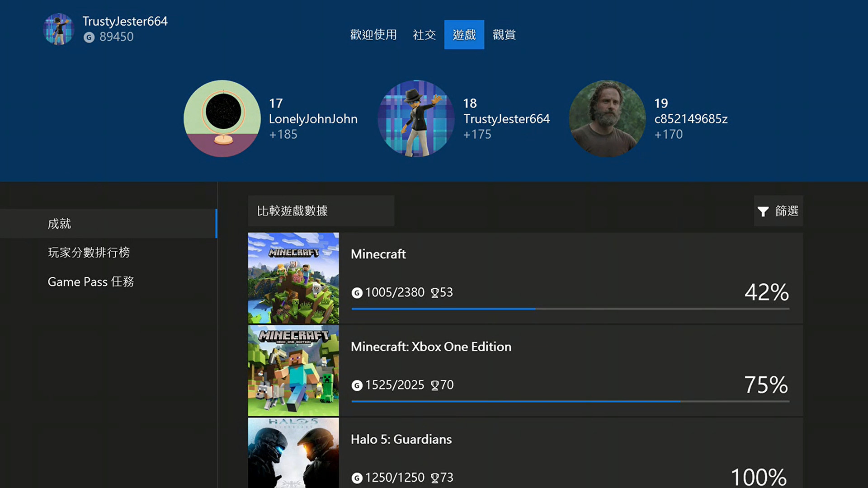The image size is (868, 488).
Task: Click the gamerscore icon beside 1525/2025
Action: (x=357, y=385)
